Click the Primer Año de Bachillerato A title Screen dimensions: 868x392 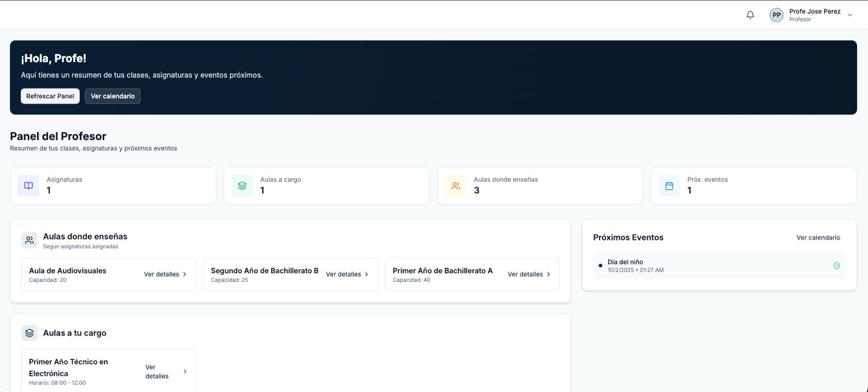click(443, 270)
